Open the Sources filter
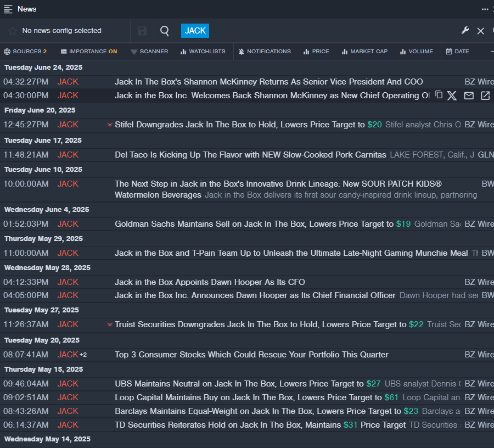This screenshot has height=448, width=494. (25, 52)
